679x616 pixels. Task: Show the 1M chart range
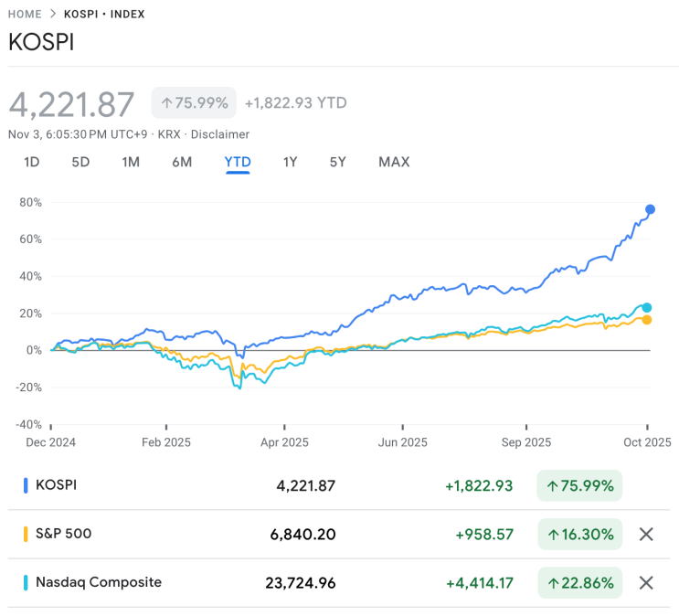click(x=131, y=162)
